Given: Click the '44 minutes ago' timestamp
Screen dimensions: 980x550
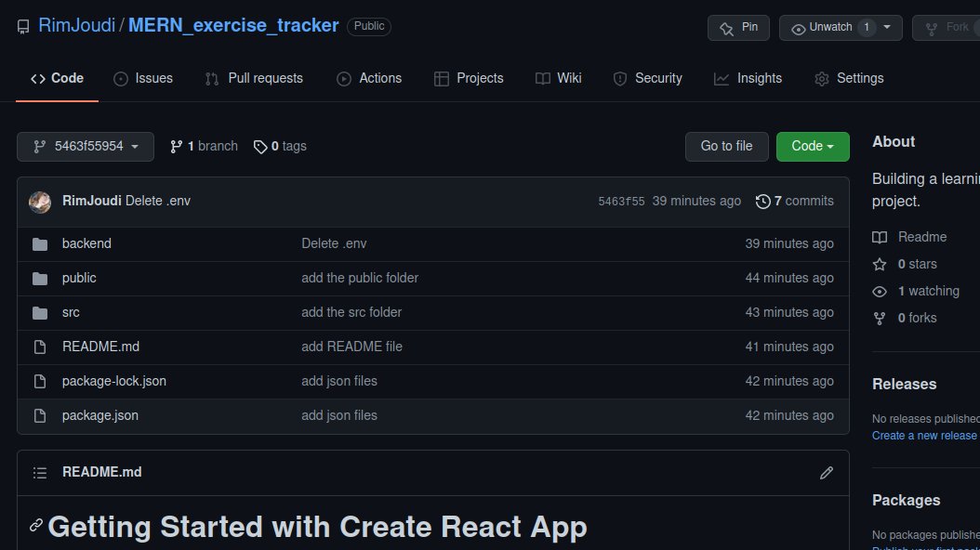Looking at the screenshot, I should click(x=789, y=278).
